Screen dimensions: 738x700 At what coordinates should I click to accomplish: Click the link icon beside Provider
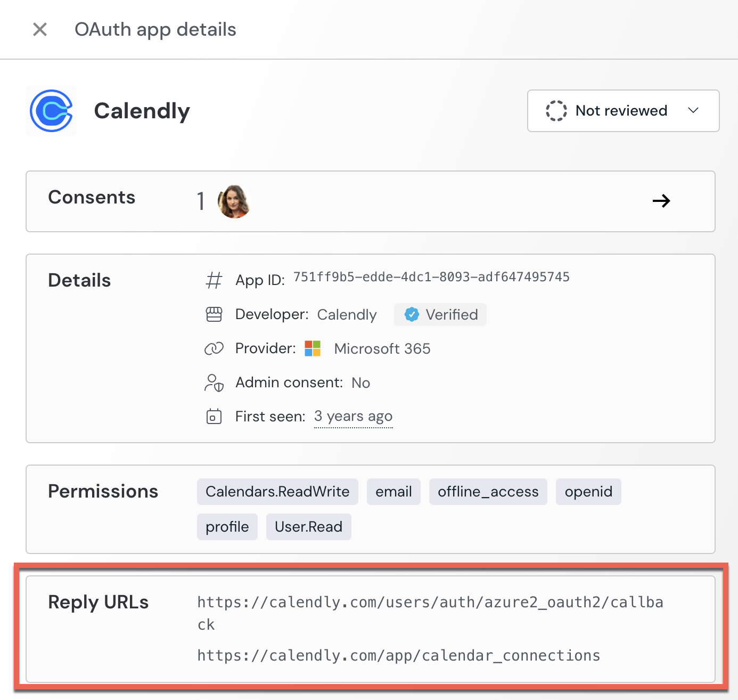coord(214,348)
